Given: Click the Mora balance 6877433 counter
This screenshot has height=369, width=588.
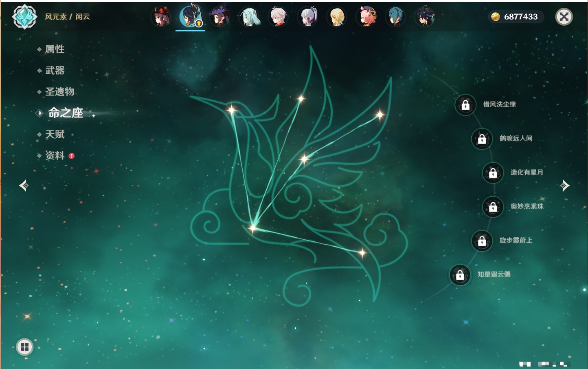Looking at the screenshot, I should point(516,17).
